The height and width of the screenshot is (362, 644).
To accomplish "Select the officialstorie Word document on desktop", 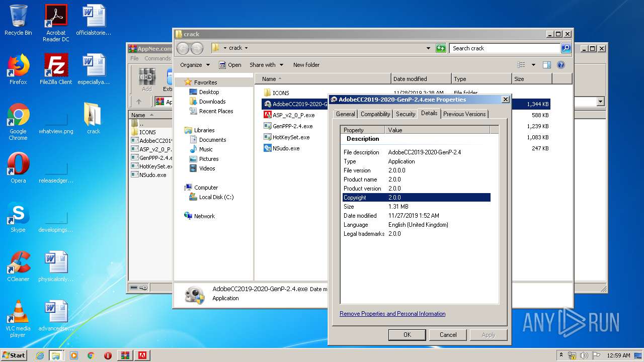I will 94,20.
